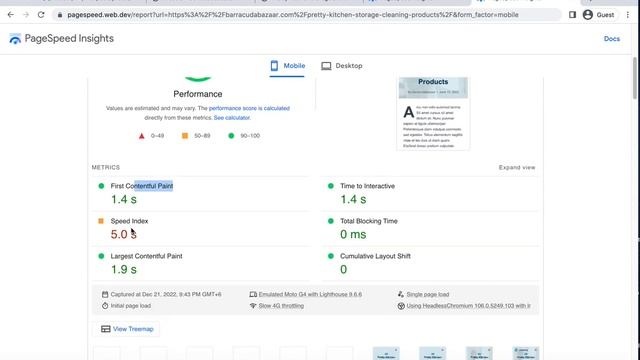Click desktop monitor icon in tab

(x=326, y=66)
